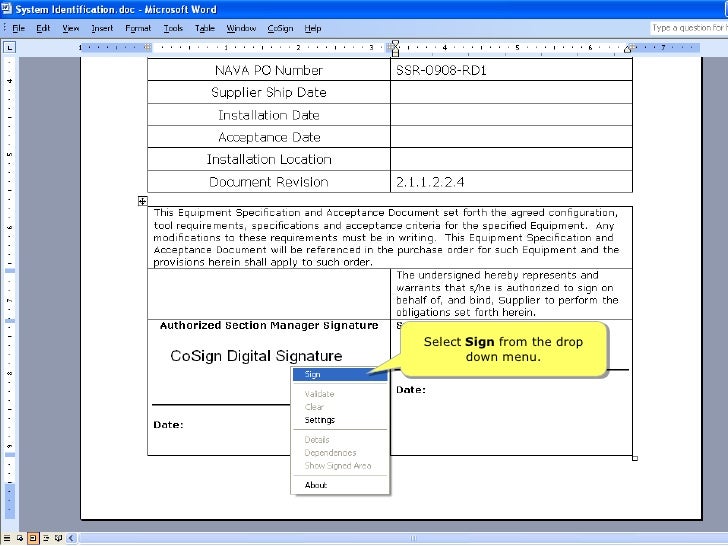Click the vertical ruler

(x=9, y=288)
